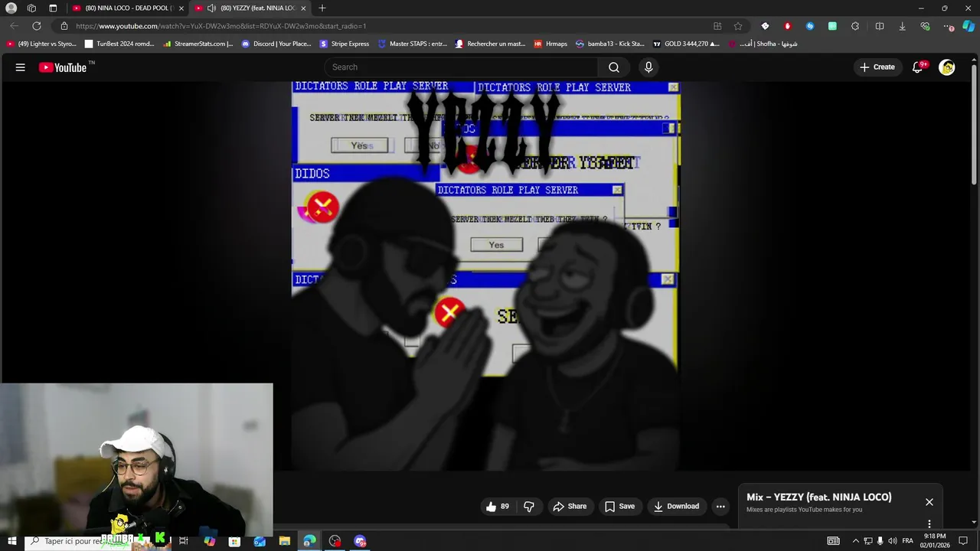Open YouTube notifications bell
This screenshot has width=980, height=551.
point(917,67)
